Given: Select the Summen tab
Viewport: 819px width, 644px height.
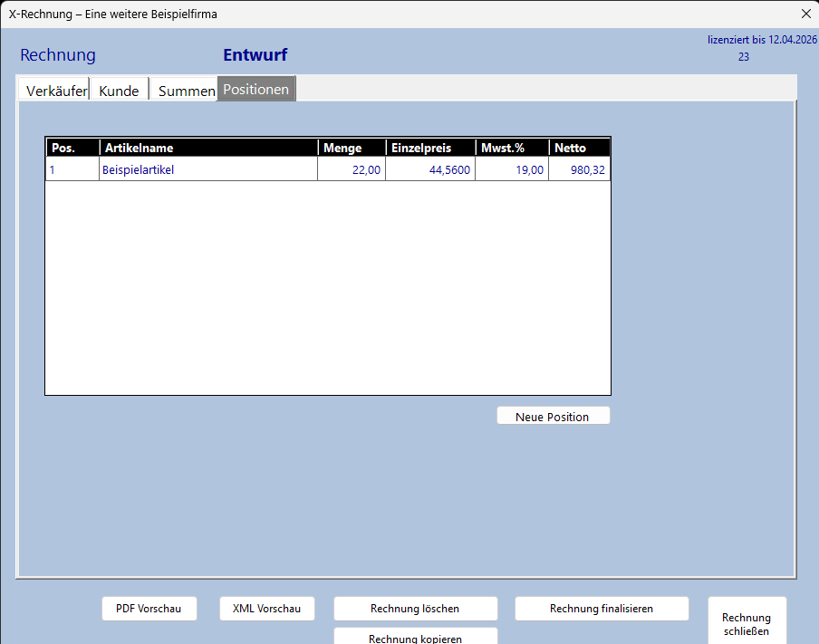Looking at the screenshot, I should (x=184, y=90).
